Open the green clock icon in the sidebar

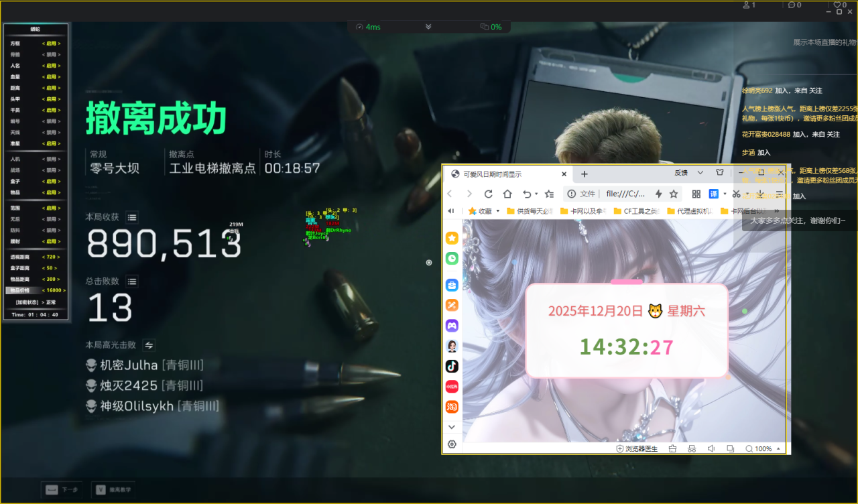pos(451,258)
